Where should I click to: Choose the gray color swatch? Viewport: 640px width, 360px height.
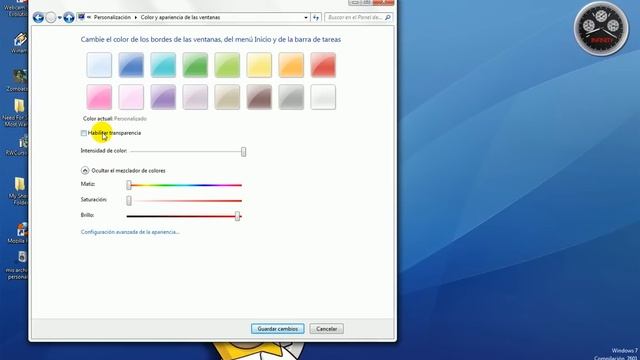tap(291, 97)
